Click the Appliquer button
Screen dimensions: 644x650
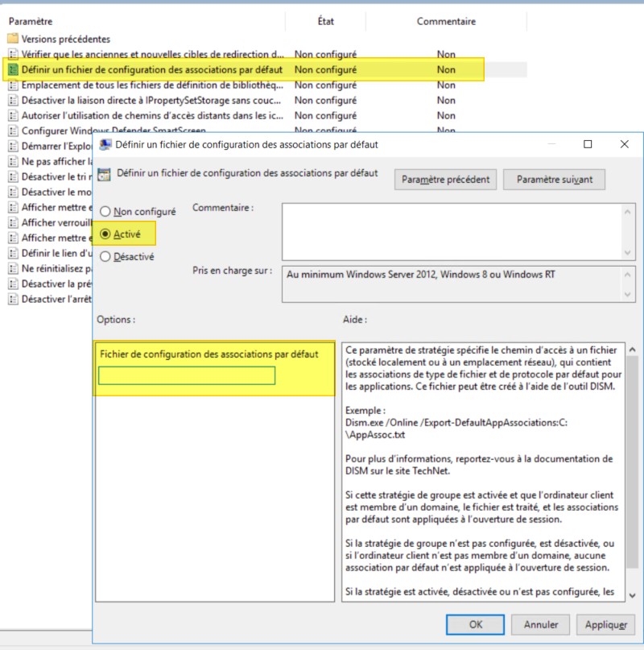(x=605, y=624)
